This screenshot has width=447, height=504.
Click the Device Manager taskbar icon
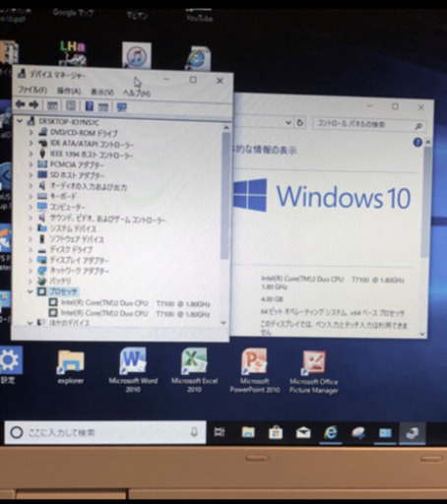(x=413, y=433)
